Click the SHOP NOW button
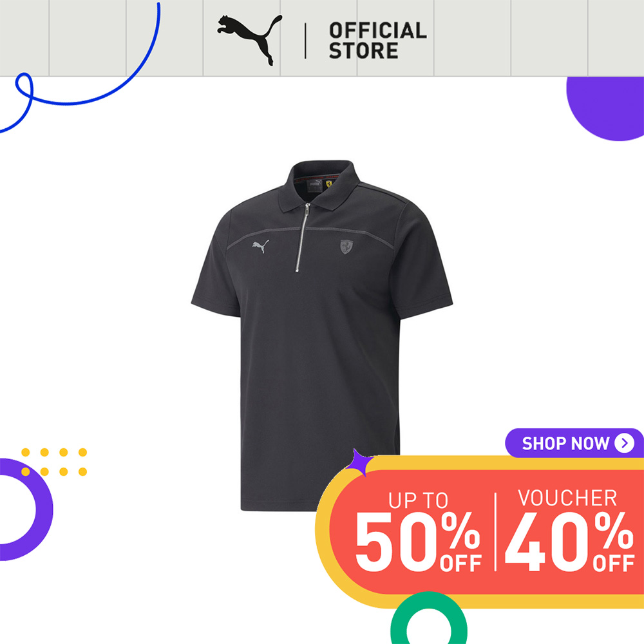644x644 pixels. pos(574,443)
